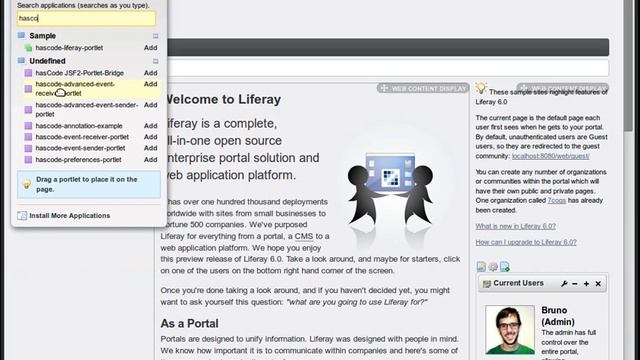The width and height of the screenshot is (640, 360).
Task: Select the hascode-preferences-portlet entry name
Action: tap(78, 160)
